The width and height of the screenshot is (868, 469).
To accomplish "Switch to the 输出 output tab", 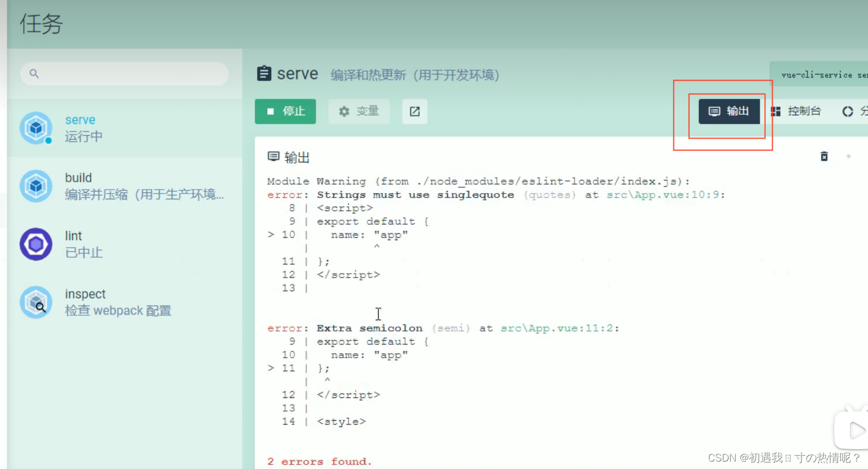I will (729, 111).
